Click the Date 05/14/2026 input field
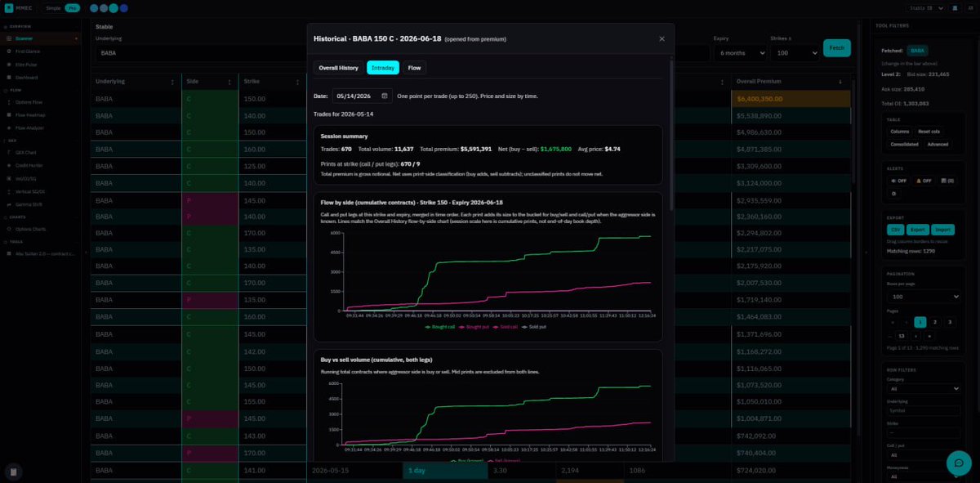 click(363, 96)
